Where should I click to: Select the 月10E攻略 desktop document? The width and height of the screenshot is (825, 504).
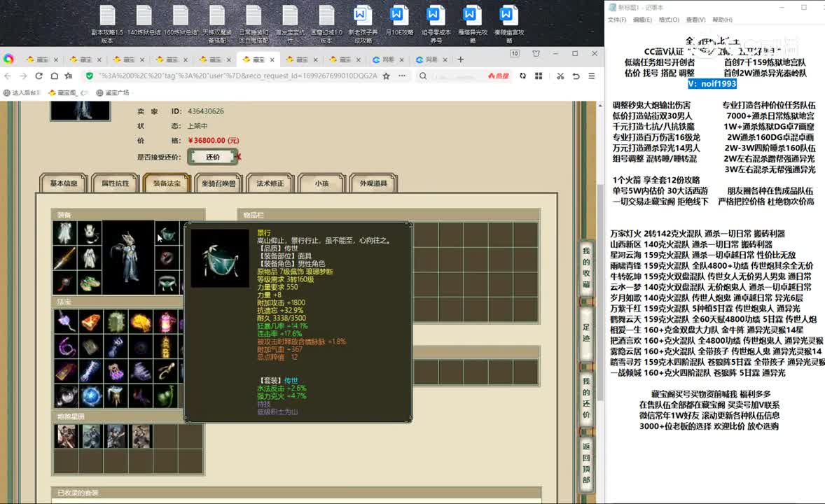pos(398,21)
